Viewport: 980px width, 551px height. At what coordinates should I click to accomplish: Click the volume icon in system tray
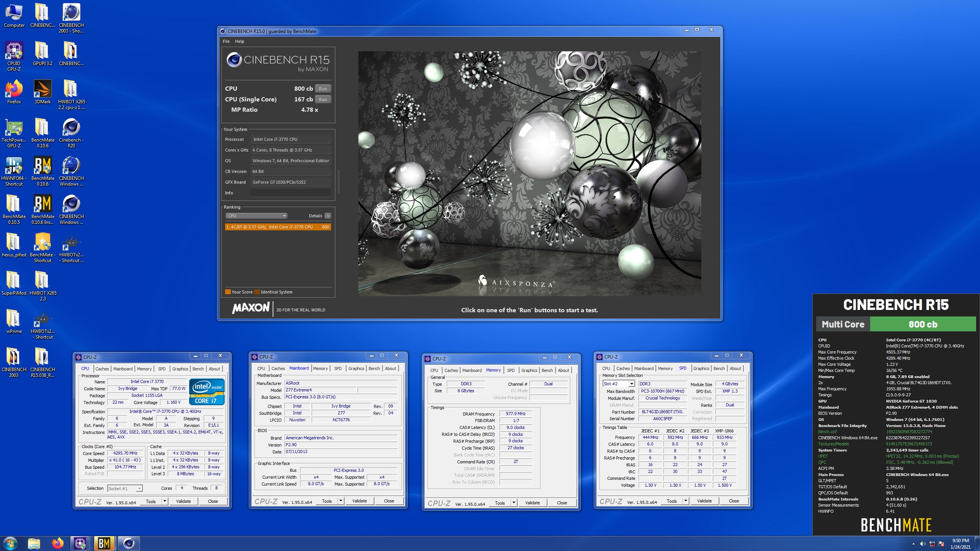coord(923,544)
